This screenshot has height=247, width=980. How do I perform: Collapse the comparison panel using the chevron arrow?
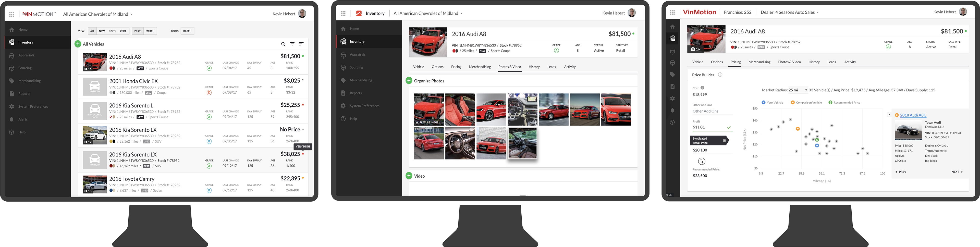point(889,115)
